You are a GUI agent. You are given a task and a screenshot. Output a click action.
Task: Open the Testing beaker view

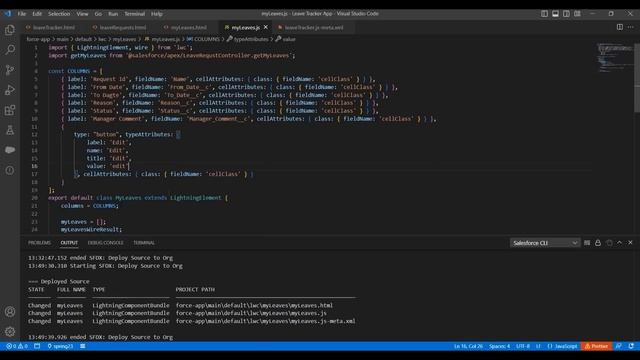click(x=10, y=130)
